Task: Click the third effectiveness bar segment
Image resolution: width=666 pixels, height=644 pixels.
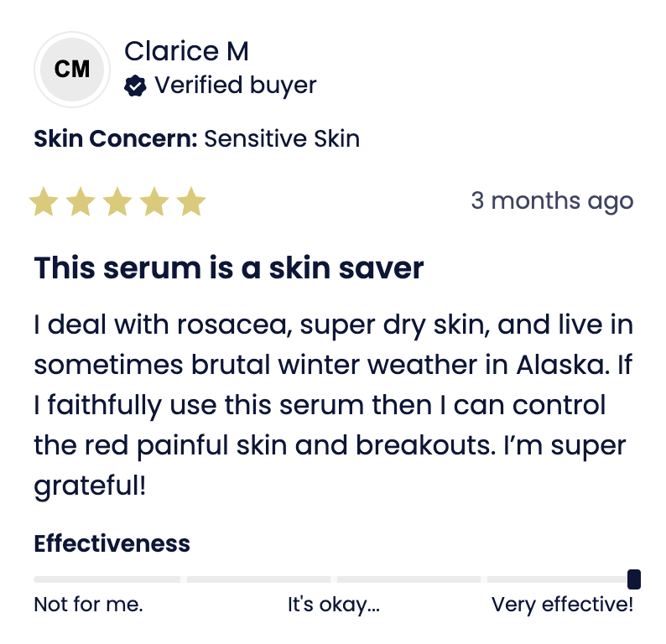Action: pos(408,579)
